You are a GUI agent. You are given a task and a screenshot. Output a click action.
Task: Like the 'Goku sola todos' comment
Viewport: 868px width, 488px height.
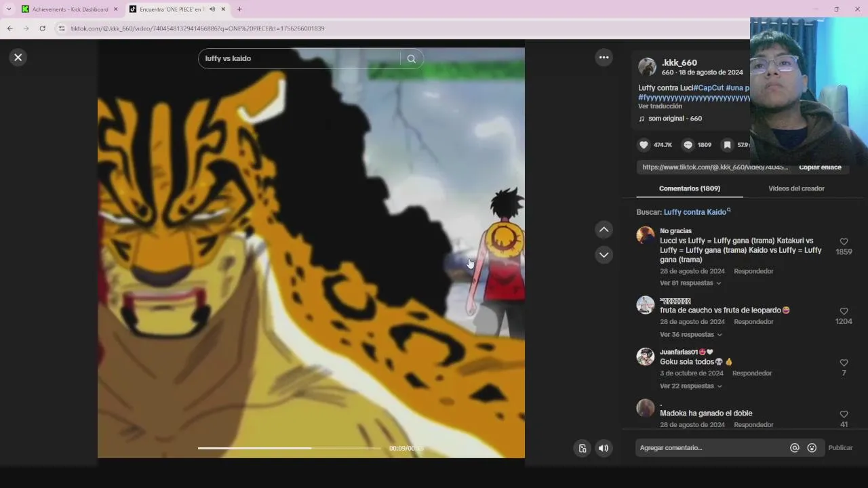click(844, 363)
